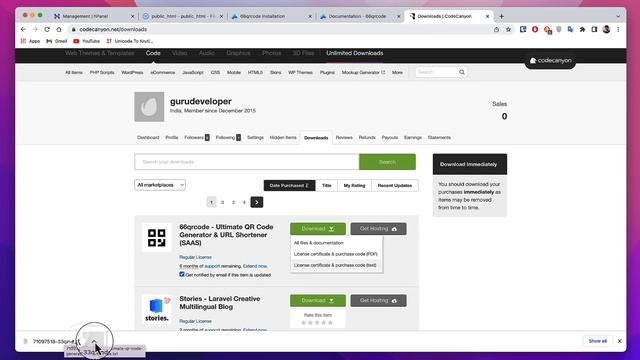Go to the next page arrow
Image resolution: width=640 pixels, height=360 pixels.
click(x=257, y=202)
